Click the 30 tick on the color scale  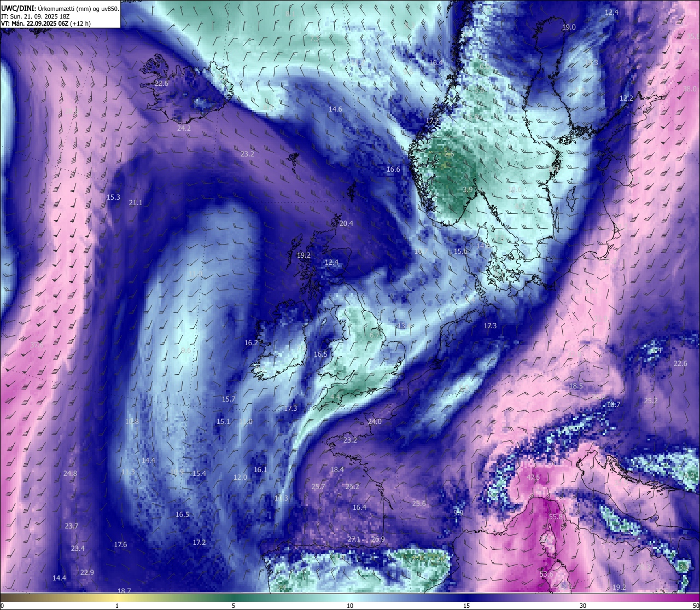tap(583, 606)
